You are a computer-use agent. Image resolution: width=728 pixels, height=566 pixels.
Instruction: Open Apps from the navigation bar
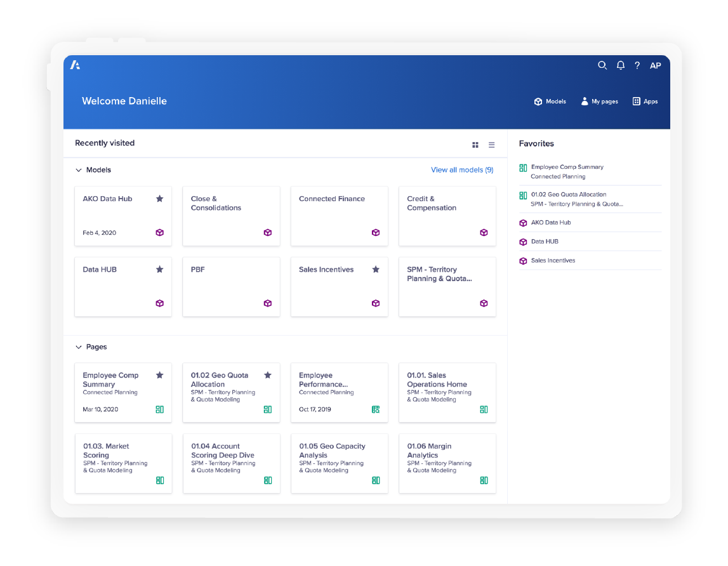pos(644,101)
